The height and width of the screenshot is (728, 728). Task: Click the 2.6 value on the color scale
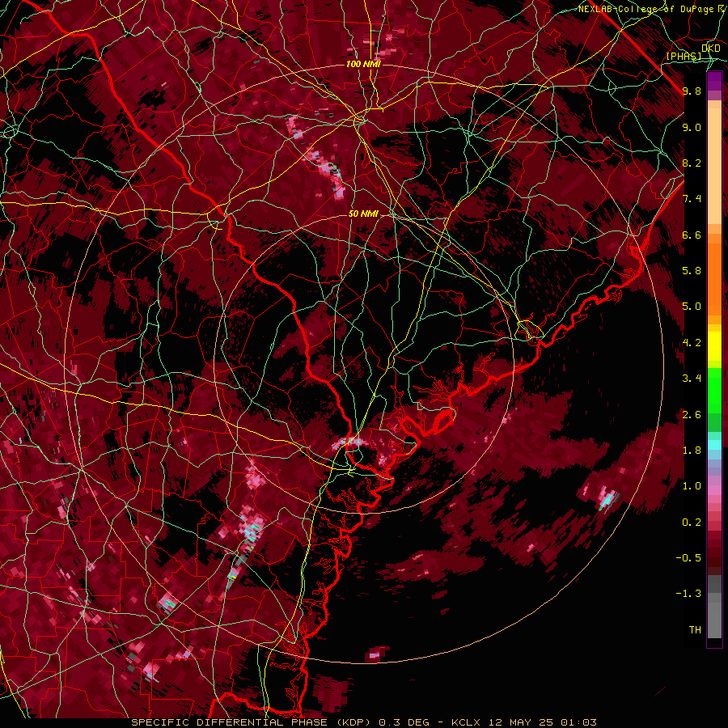point(692,415)
